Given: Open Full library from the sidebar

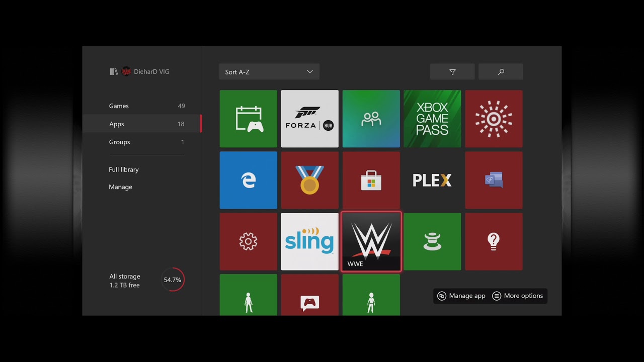Looking at the screenshot, I should click(124, 169).
